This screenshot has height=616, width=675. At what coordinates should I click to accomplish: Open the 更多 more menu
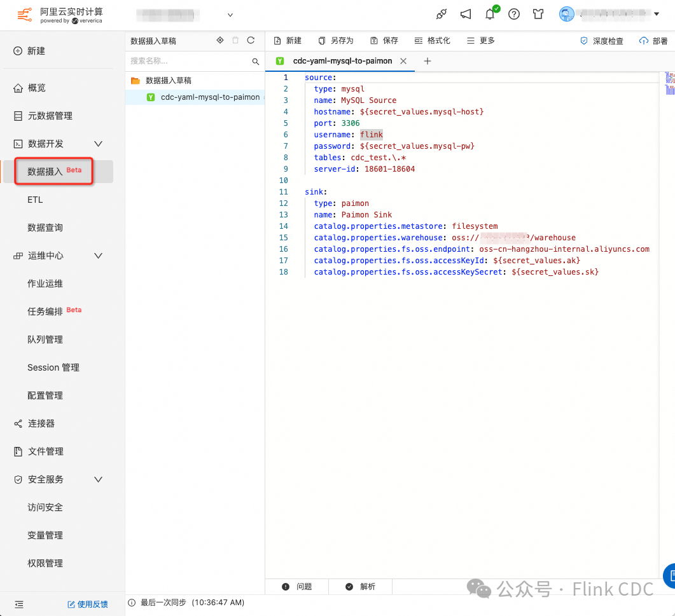point(481,41)
